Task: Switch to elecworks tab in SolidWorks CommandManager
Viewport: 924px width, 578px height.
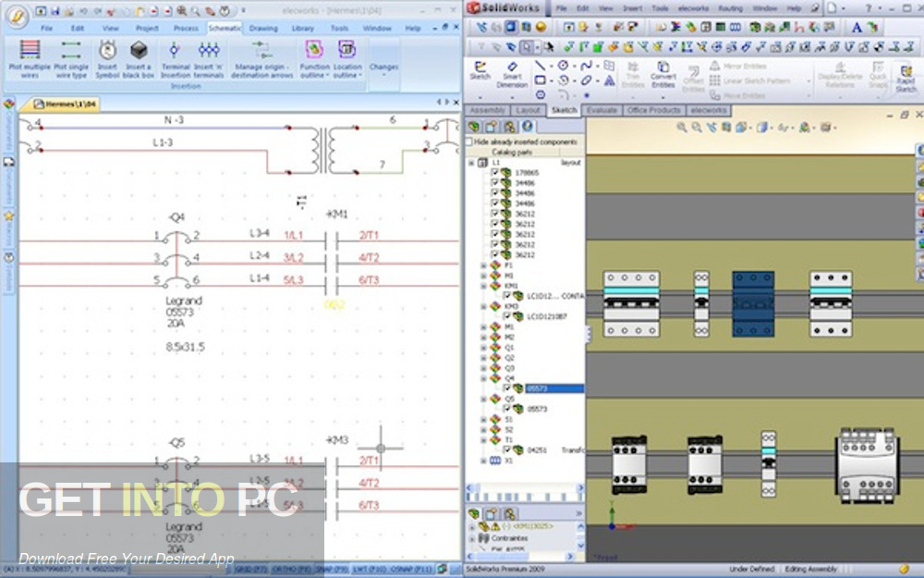Action: tap(709, 110)
